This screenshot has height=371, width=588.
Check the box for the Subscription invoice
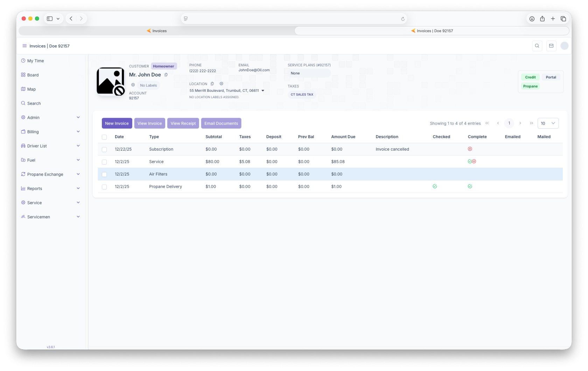[104, 150]
